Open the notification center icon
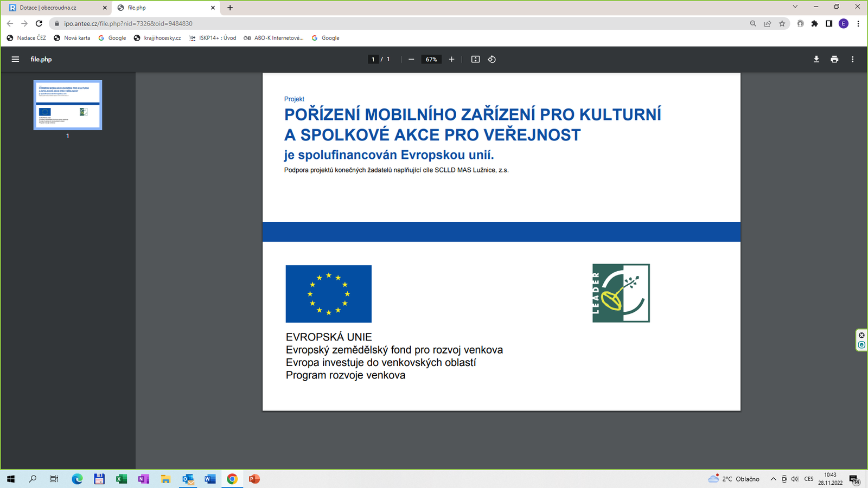Screen dimensions: 868x488 [854, 479]
